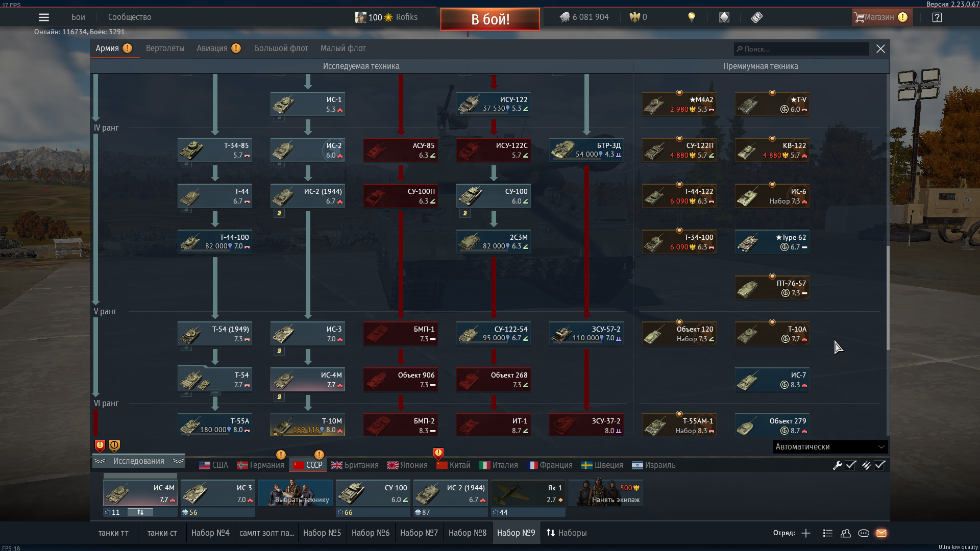Collapse the Исследования panel
This screenshot has width=980, height=551.
coord(139,461)
